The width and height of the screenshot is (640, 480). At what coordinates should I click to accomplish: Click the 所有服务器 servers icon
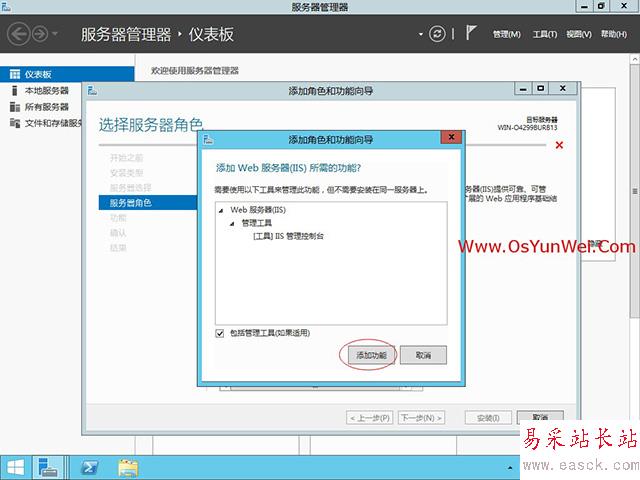coord(15,107)
